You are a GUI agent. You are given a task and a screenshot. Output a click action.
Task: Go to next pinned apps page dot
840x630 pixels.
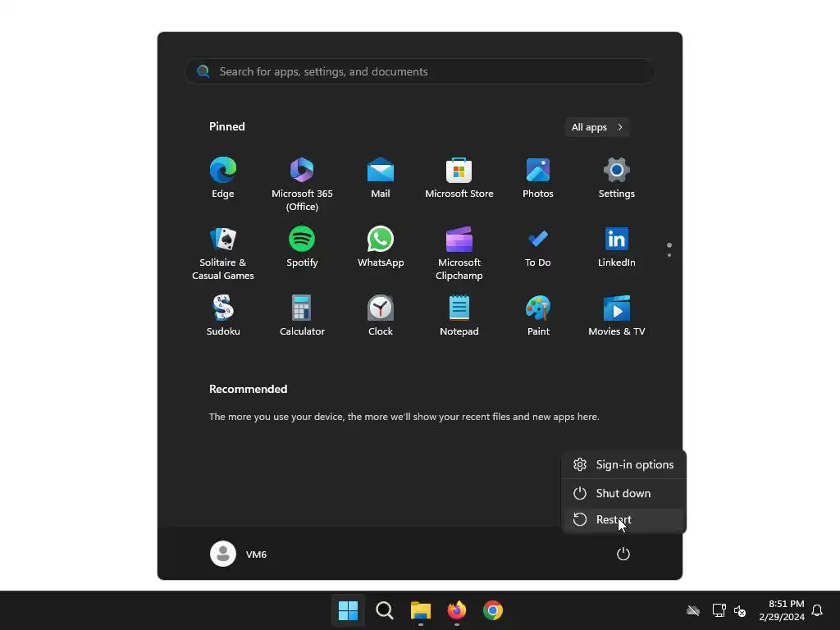click(x=669, y=255)
